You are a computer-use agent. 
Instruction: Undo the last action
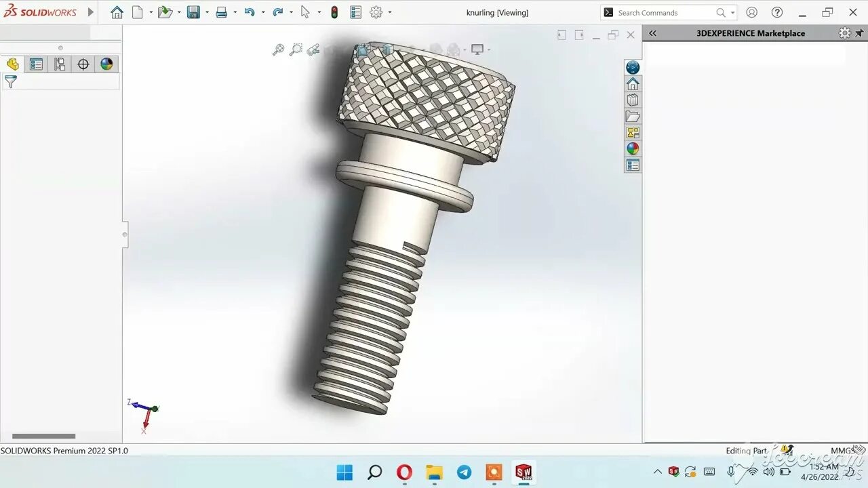[x=250, y=12]
